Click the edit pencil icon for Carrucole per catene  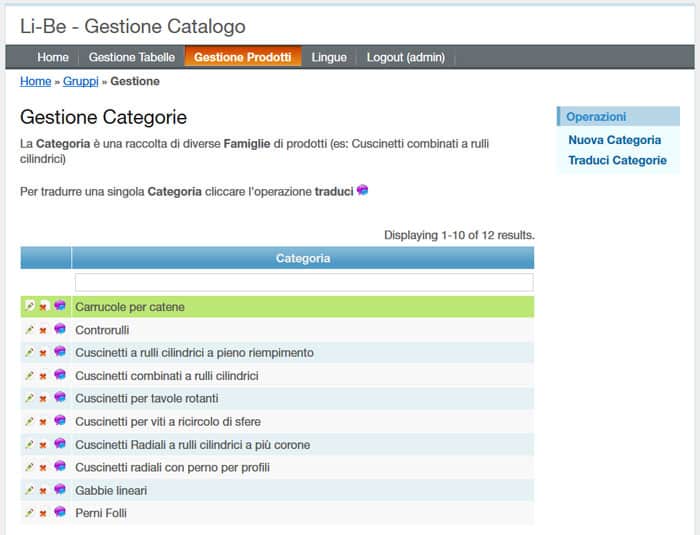click(x=29, y=307)
